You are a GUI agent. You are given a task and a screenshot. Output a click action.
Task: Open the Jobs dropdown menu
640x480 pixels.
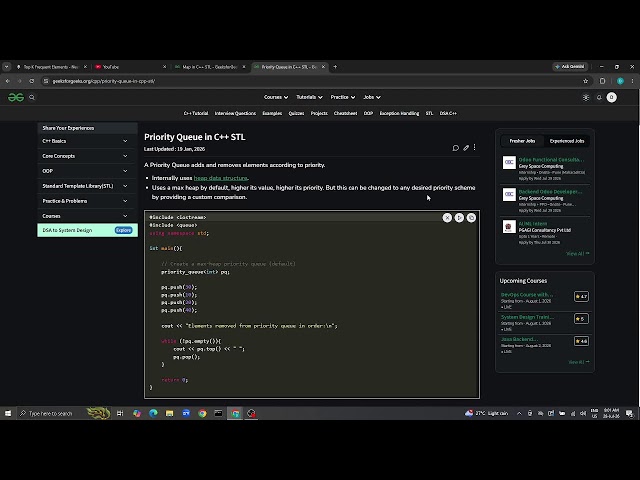click(372, 97)
